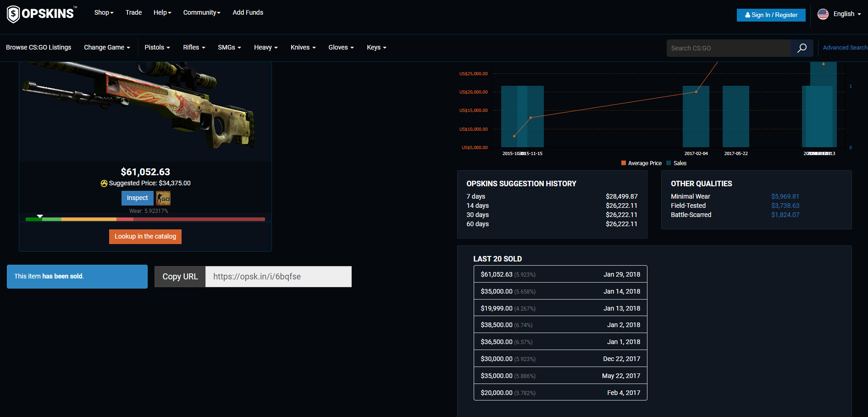Expand the Community dropdown
Screen dimensions: 868x417
(202, 12)
